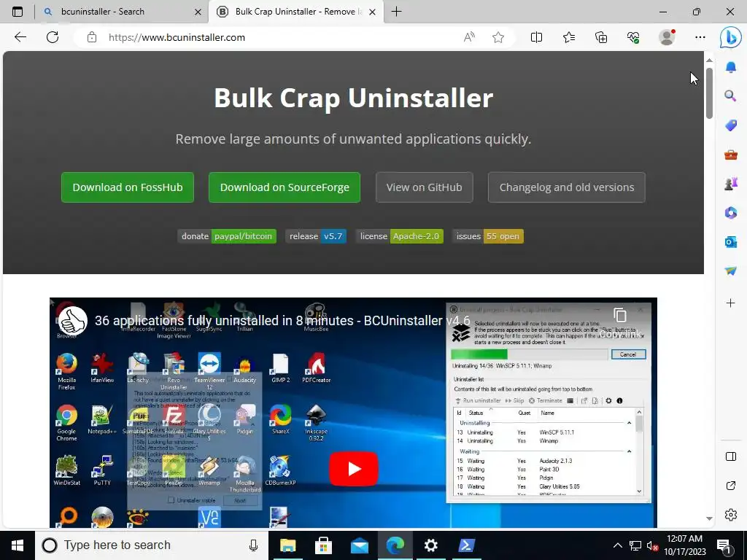
Task: View site information via the lock icon
Action: click(92, 37)
